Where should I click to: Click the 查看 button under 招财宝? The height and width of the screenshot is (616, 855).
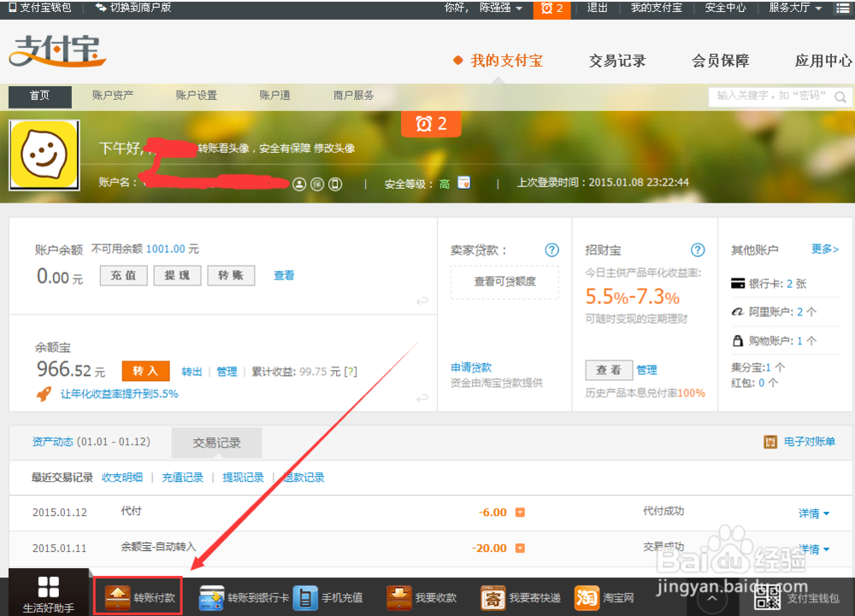[x=609, y=370]
